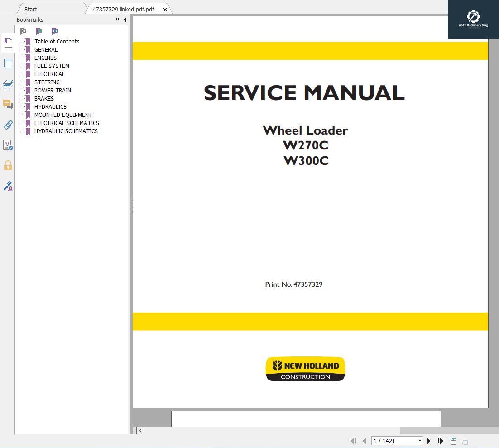Toggle the Bookmarks panel visibility
Viewport: 499px width, 448px height.
[8, 43]
